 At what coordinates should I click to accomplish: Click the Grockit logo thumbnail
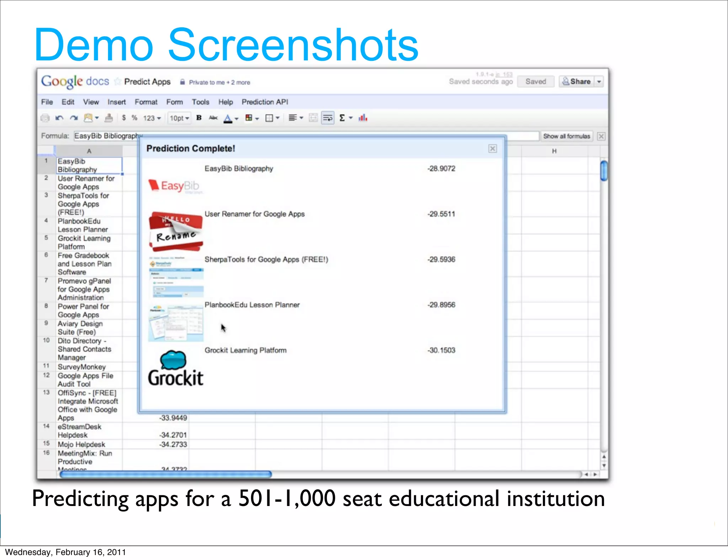[x=176, y=368]
